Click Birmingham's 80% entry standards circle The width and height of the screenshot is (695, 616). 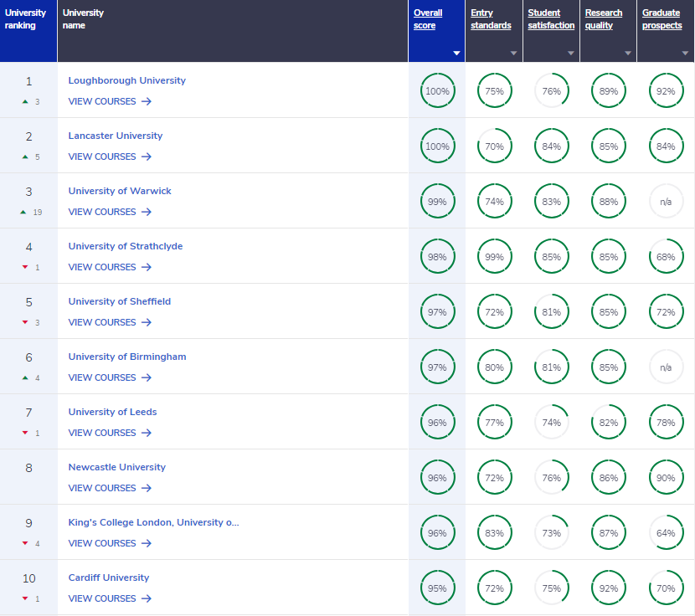click(x=495, y=367)
